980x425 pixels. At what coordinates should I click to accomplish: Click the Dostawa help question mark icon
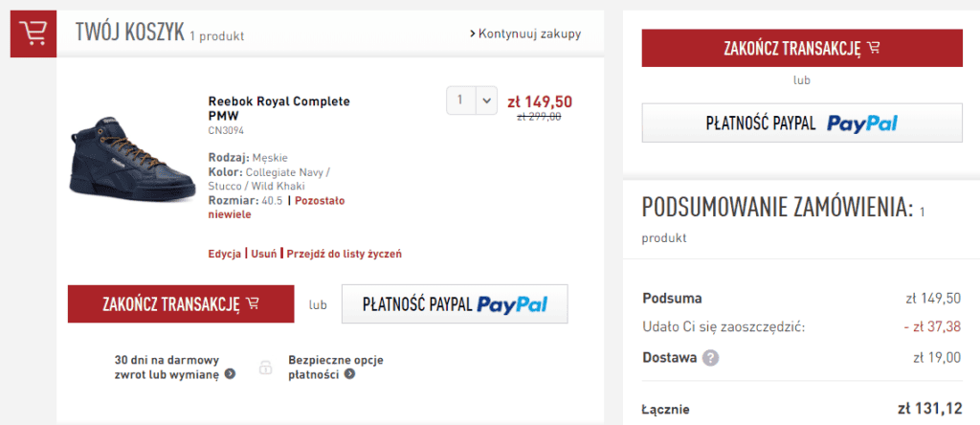coord(710,358)
